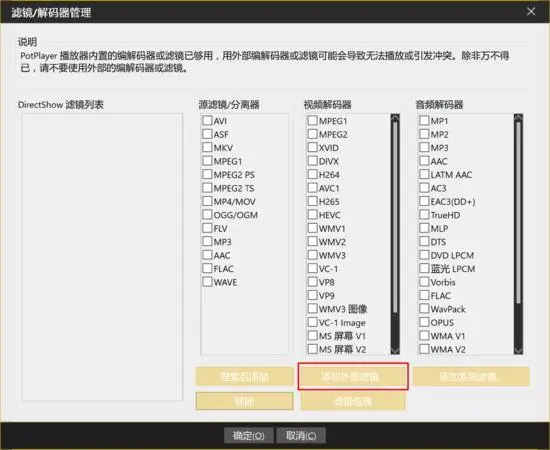
Task: Click the video decoder list's scroll-down arrow
Action: (x=395, y=350)
